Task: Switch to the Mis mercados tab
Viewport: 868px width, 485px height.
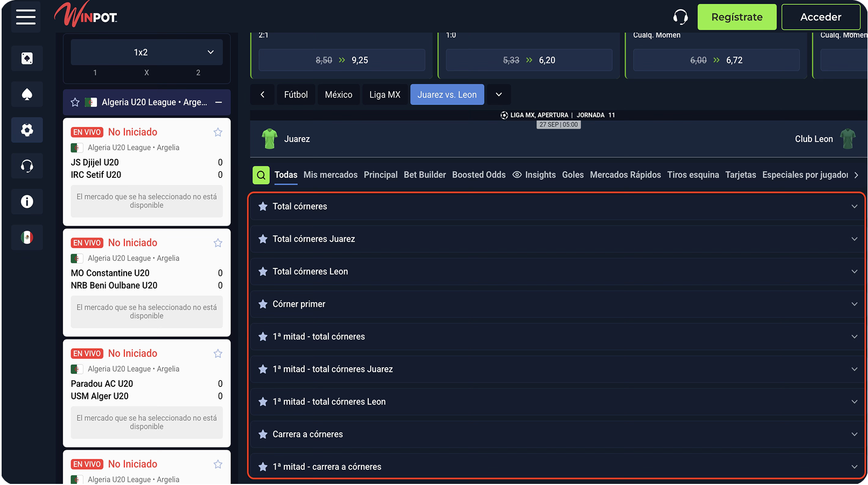Action: tap(331, 175)
